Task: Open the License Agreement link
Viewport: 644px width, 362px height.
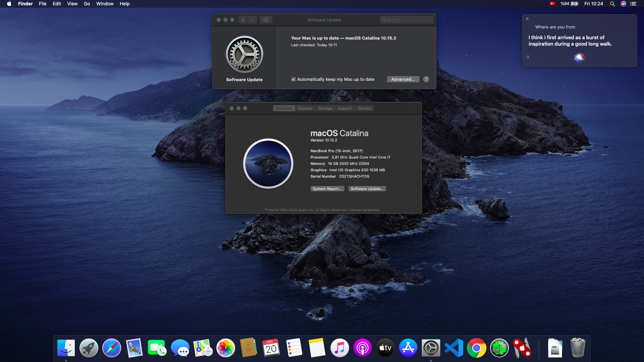Action: pos(364,210)
